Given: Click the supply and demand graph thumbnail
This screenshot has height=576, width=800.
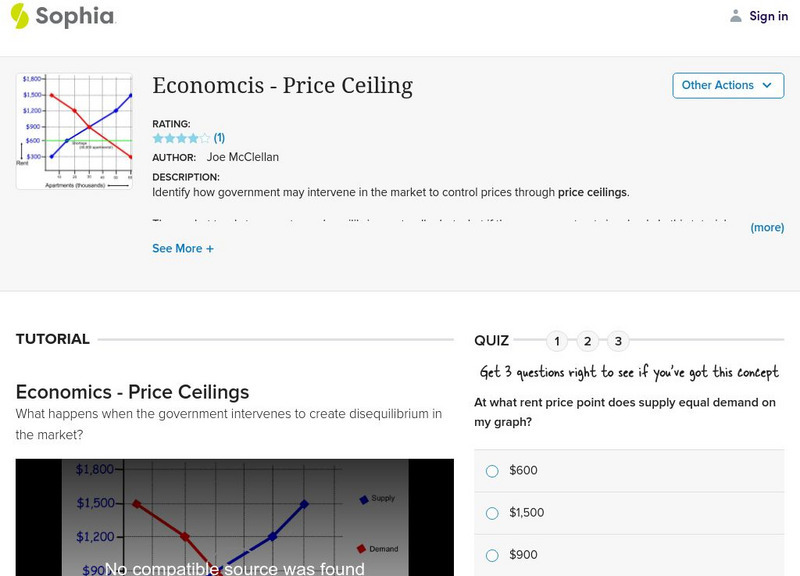Looking at the screenshot, I should point(74,130).
